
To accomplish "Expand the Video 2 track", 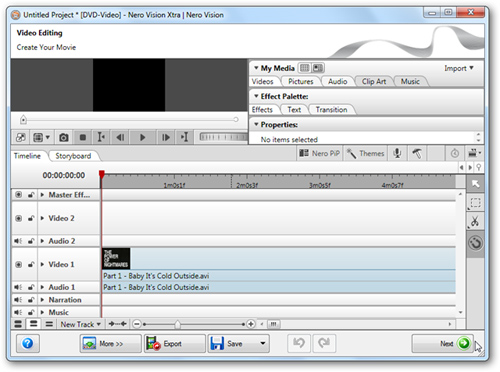I will [x=42, y=218].
